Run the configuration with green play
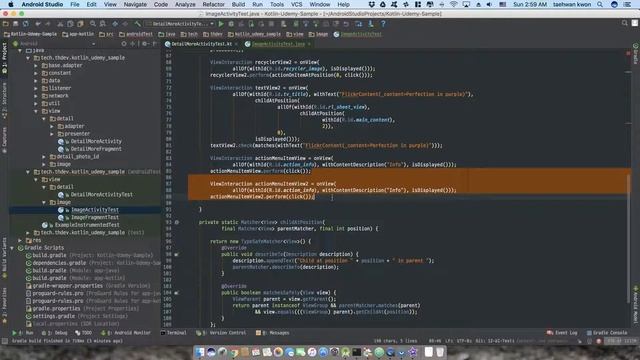This screenshot has height=360, width=640. click(x=221, y=24)
